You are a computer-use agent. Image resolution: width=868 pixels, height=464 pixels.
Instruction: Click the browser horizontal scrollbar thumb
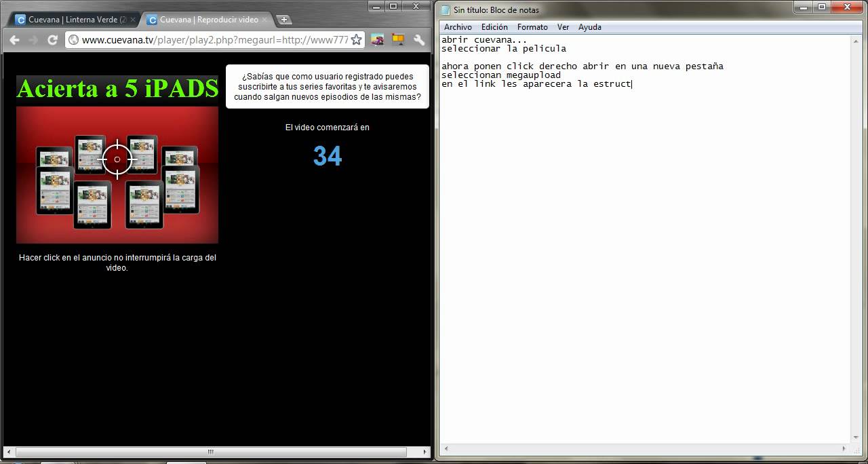[x=211, y=452]
